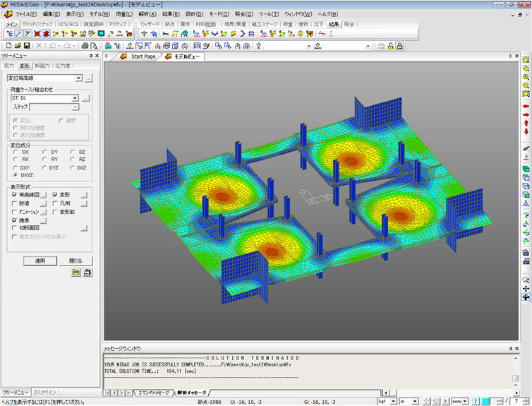Open the Redo history dropdown arrow

coord(74,46)
